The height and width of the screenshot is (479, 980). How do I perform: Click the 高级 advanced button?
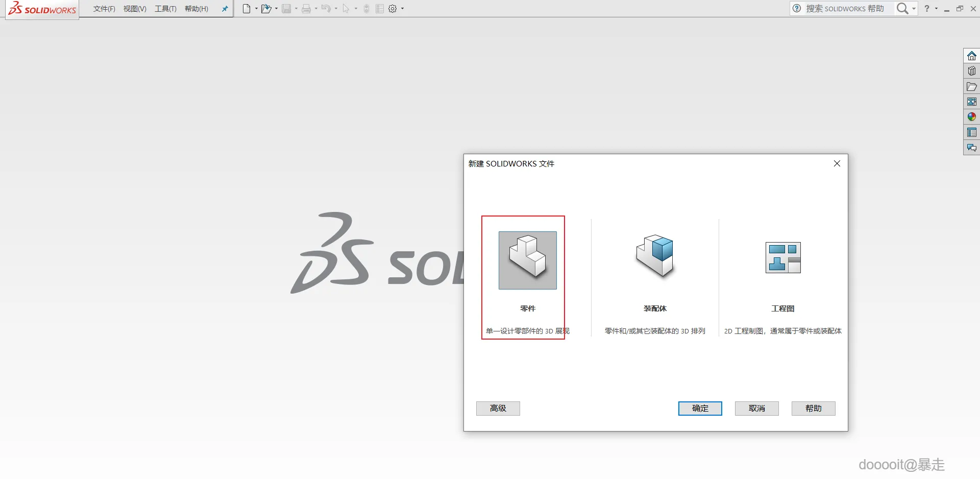click(498, 409)
